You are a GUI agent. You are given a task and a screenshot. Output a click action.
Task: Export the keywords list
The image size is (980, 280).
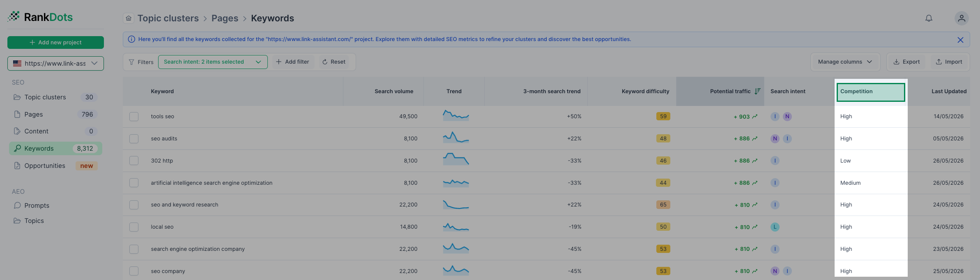coord(906,62)
